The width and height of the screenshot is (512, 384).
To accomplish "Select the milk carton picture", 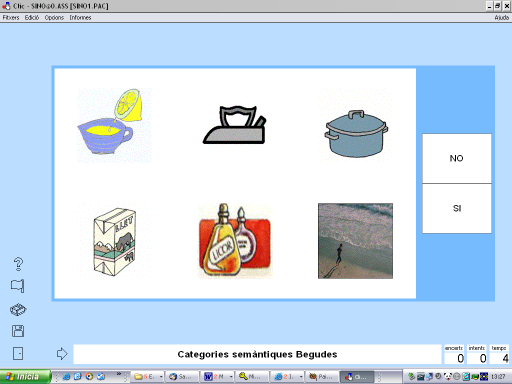I will (114, 241).
